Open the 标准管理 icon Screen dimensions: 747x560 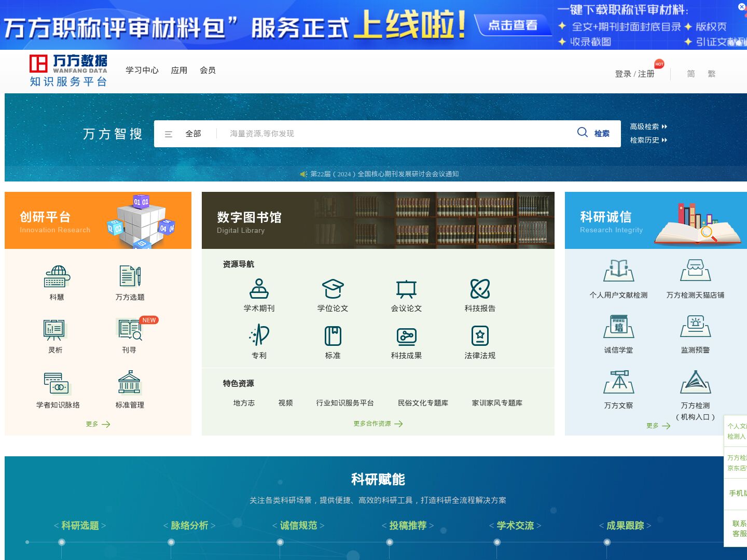coord(130,384)
